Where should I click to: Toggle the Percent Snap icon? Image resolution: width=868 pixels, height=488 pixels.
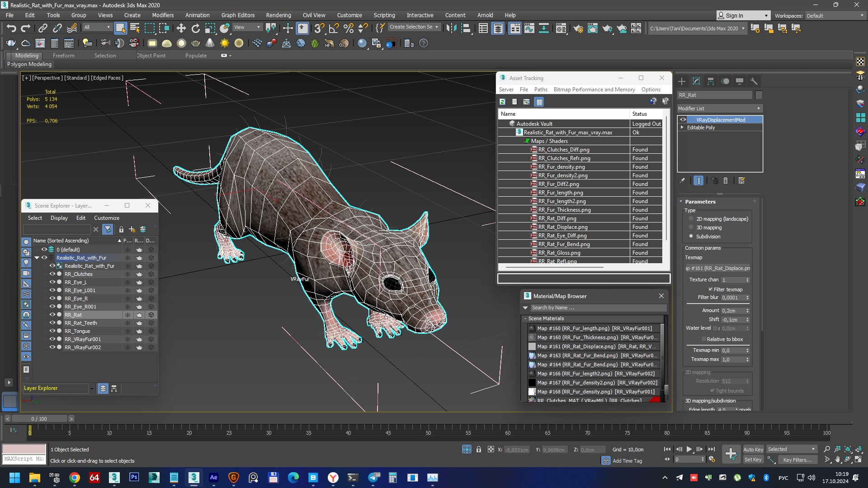[x=349, y=28]
